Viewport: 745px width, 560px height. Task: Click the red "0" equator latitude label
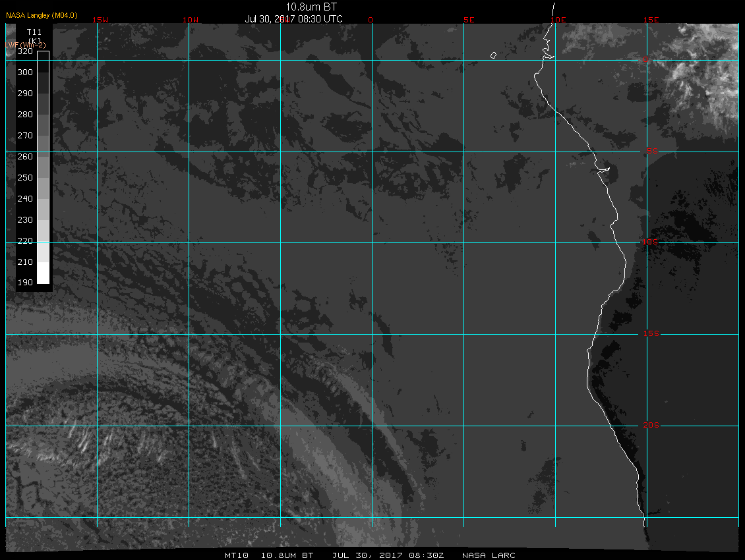(x=645, y=59)
